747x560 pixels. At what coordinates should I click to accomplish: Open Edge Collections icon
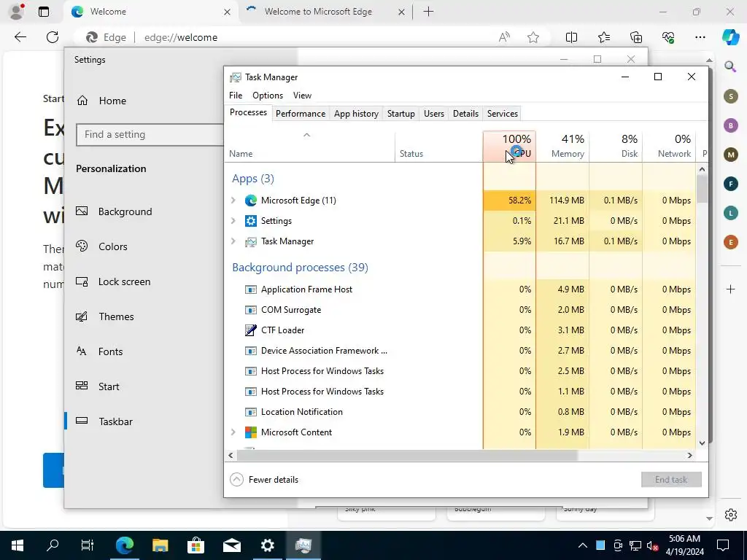coord(636,37)
